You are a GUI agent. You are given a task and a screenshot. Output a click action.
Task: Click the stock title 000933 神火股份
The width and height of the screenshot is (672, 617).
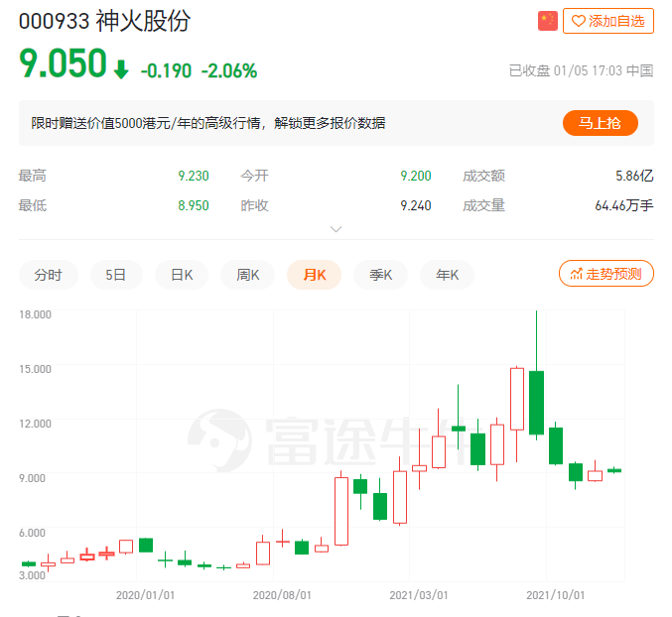tap(104, 21)
